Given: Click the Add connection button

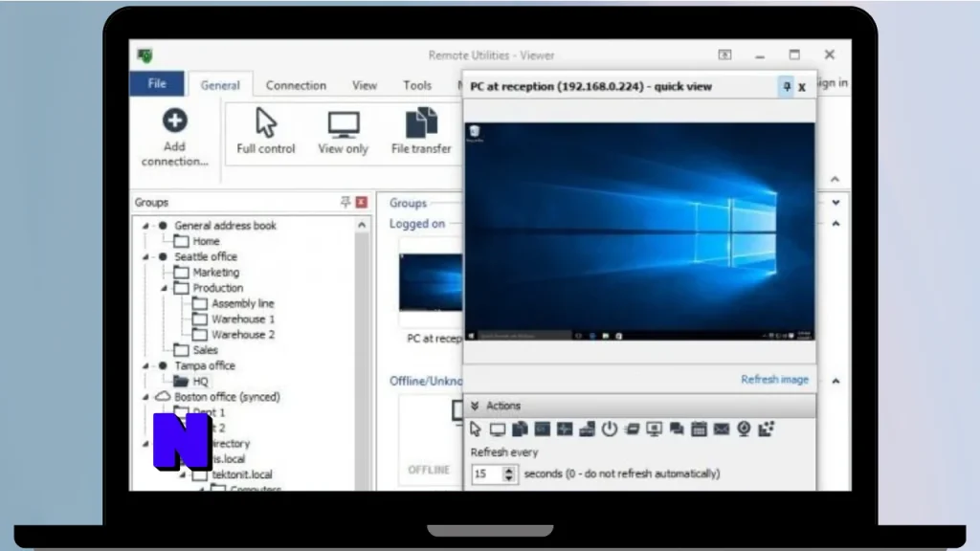Looking at the screenshot, I should click(x=174, y=138).
